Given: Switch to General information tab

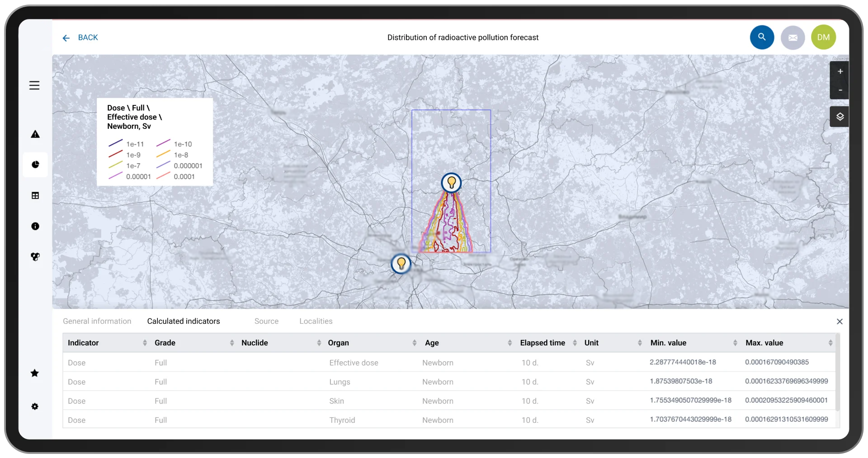Looking at the screenshot, I should (x=97, y=321).
